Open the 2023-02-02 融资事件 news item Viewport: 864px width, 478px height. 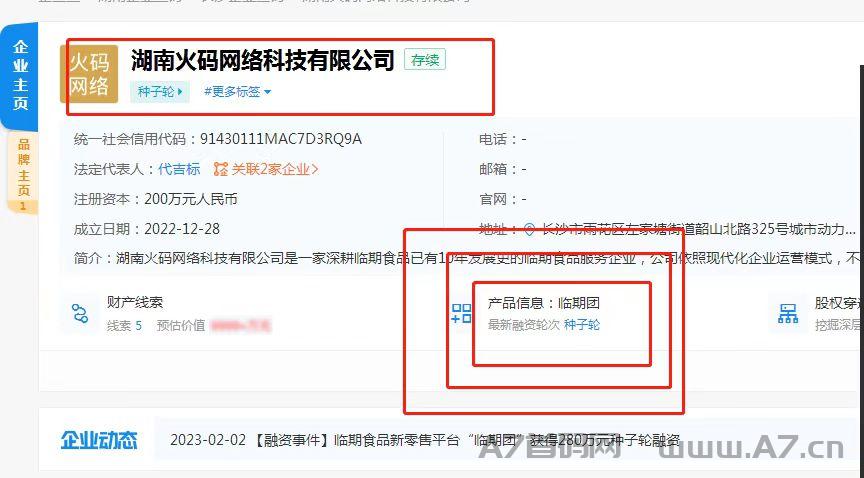tap(425, 440)
